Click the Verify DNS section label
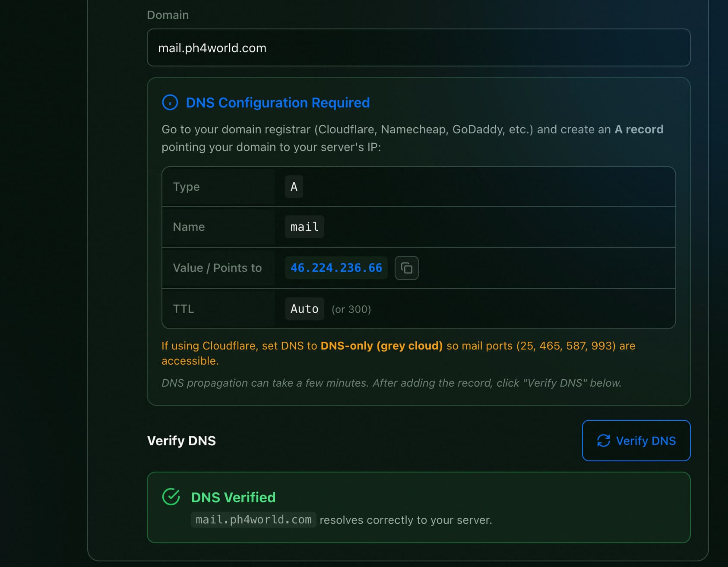This screenshot has height=567, width=728. pos(181,441)
